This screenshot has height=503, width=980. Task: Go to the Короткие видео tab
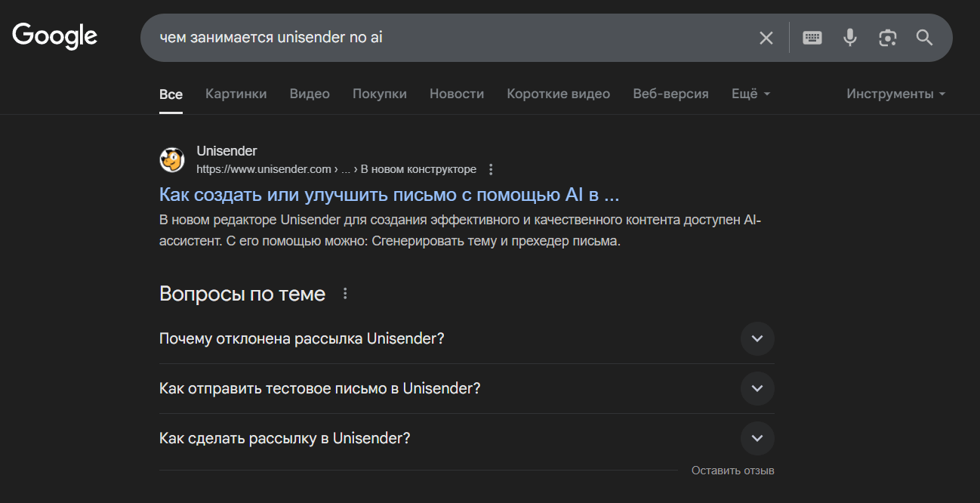click(559, 94)
